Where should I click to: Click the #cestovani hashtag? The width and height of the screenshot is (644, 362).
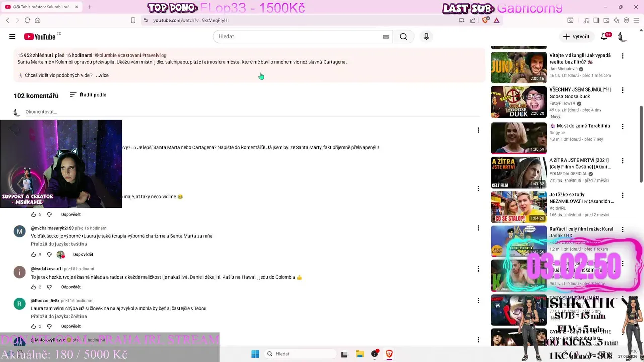pos(129,55)
